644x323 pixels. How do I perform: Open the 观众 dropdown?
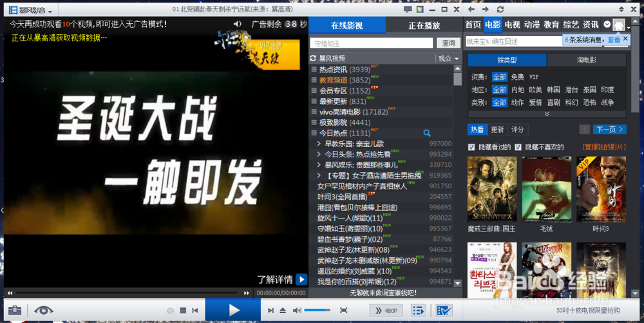(448, 59)
